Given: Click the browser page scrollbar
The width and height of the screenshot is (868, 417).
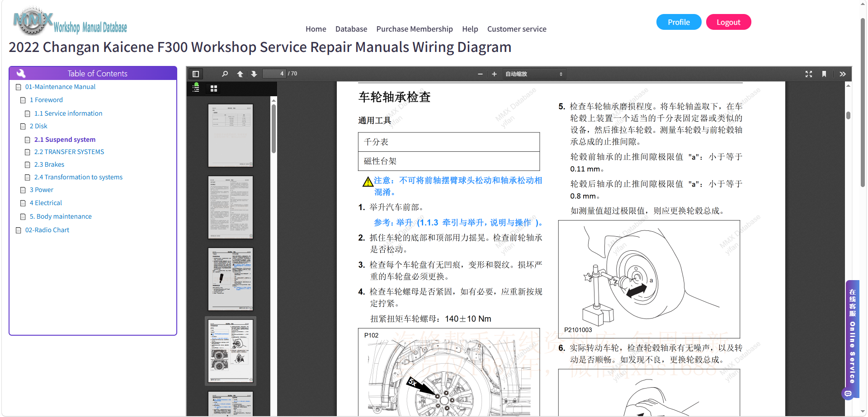Looking at the screenshot, I should [863, 103].
